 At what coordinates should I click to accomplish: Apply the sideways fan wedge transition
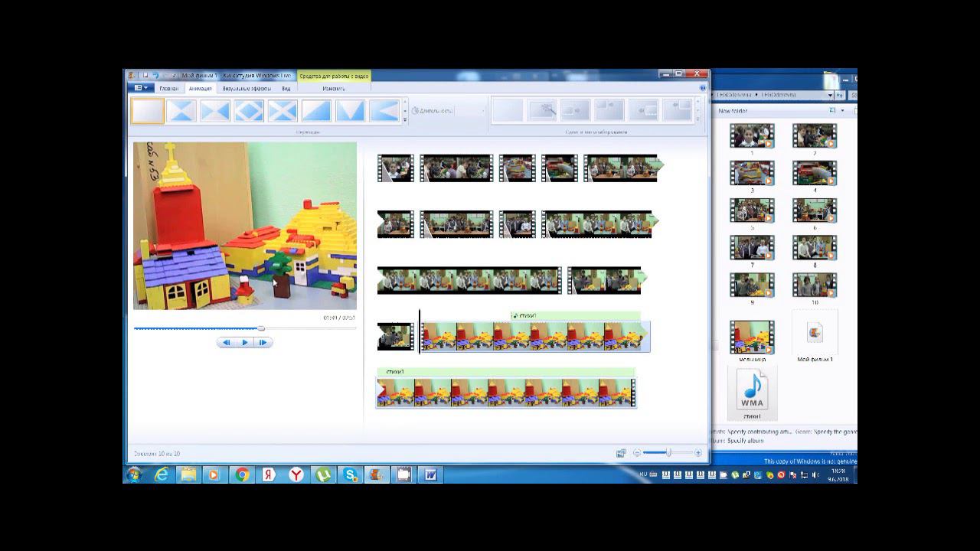point(384,111)
